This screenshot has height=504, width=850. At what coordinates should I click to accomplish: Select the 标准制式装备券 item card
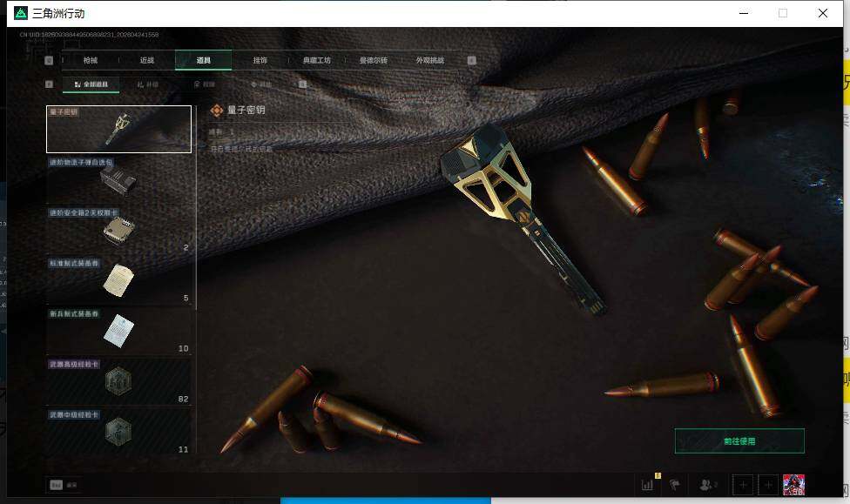pyautogui.click(x=118, y=280)
